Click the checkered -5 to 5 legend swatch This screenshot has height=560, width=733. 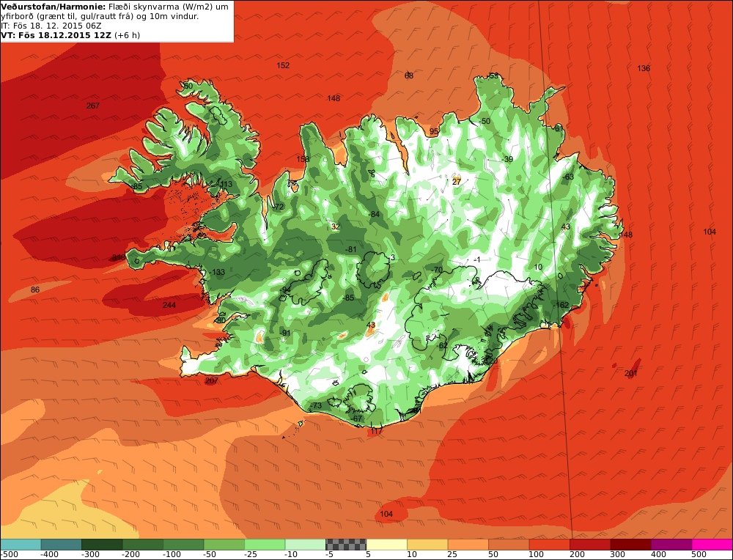[x=346, y=544]
